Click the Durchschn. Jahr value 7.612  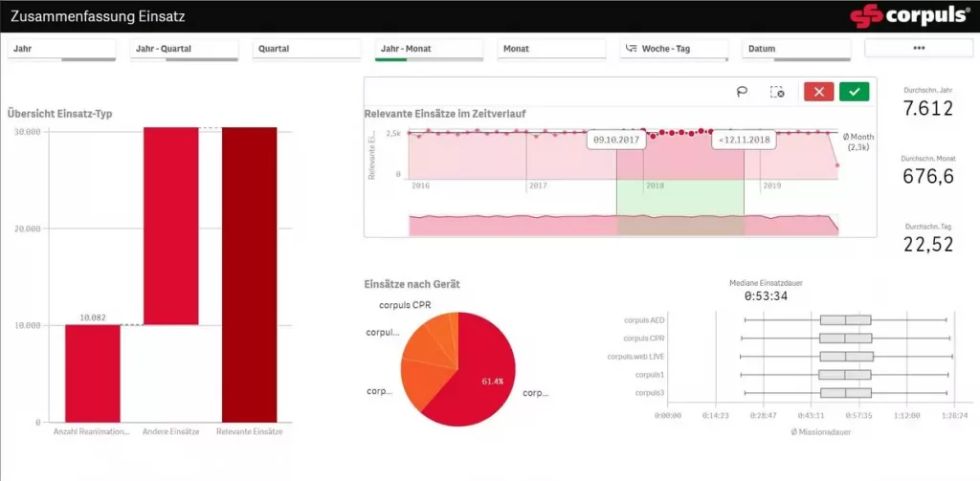(x=928, y=109)
